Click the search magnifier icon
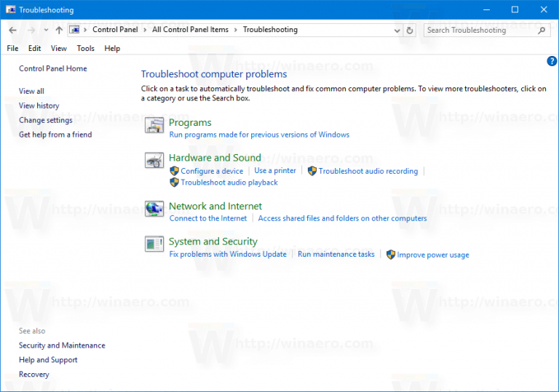This screenshot has height=392, width=559. (x=542, y=30)
